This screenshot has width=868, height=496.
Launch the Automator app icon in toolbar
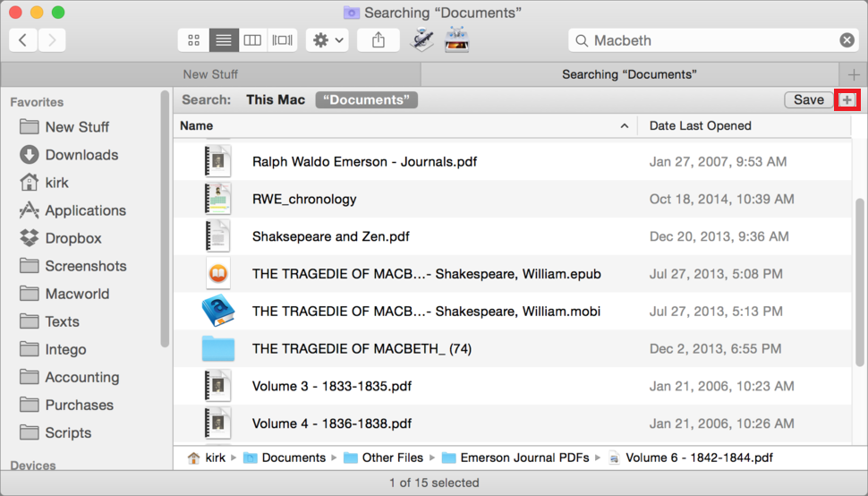pyautogui.click(x=421, y=40)
